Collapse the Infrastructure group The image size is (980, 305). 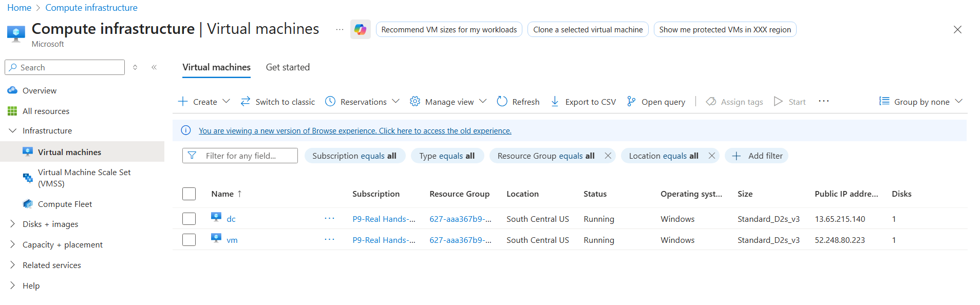(12, 130)
